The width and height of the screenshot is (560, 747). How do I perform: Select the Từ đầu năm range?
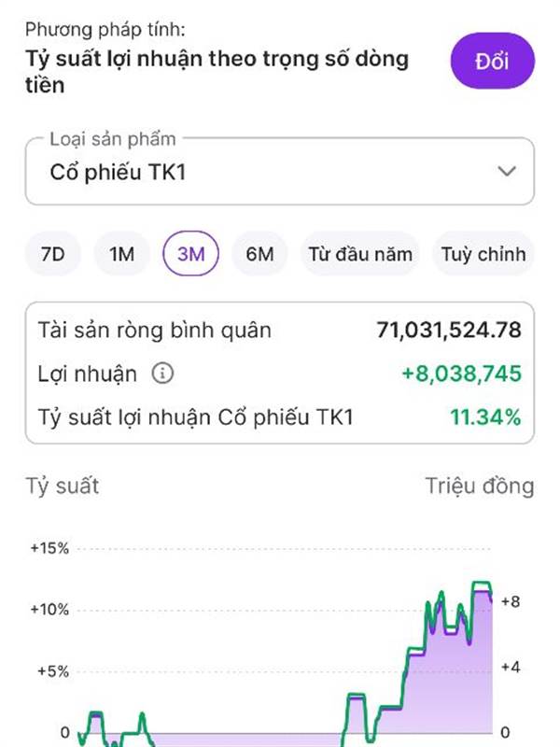[360, 254]
